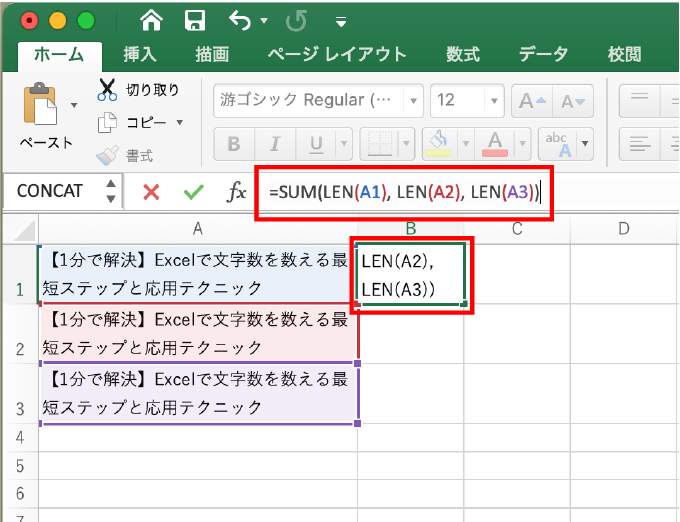Undo the last action
680x522 pixels.
(240, 20)
